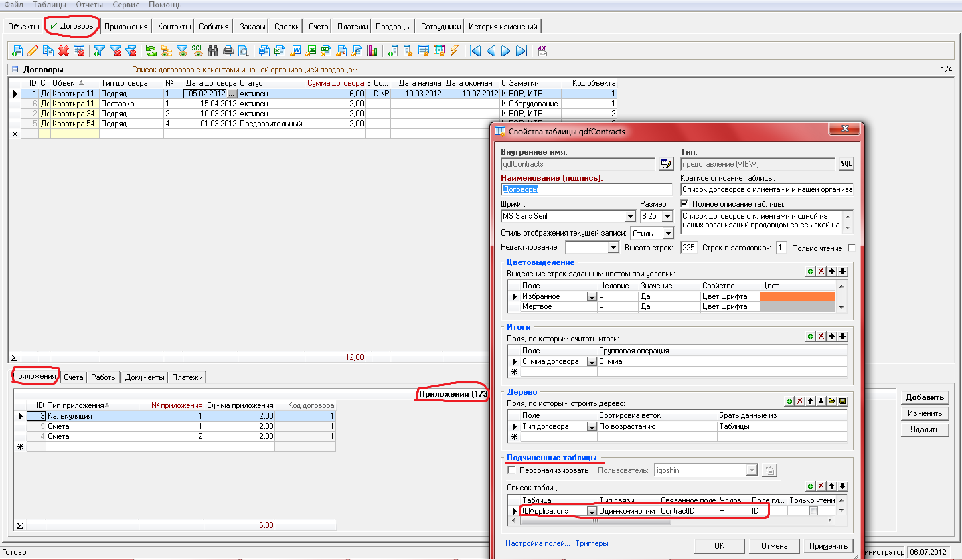Click the binoculars search icon in toolbar
The height and width of the screenshot is (560, 962).
coord(213,51)
